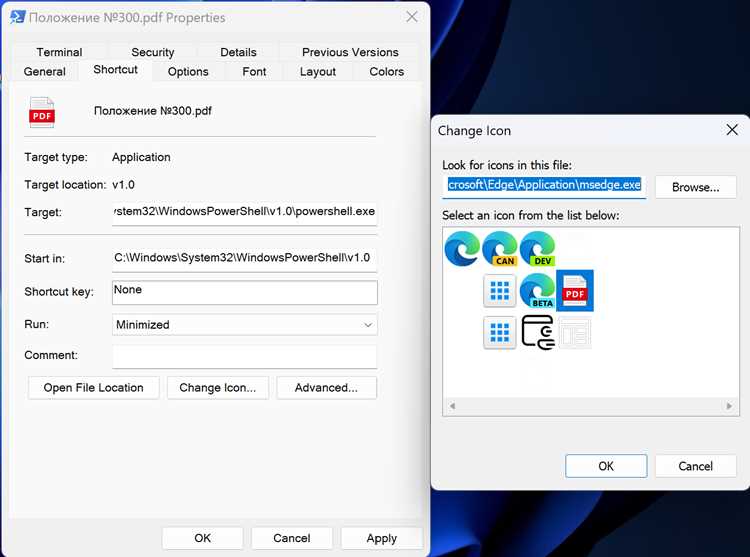Open the Previous Versions tab
Screen dimensions: 750x557
click(350, 52)
